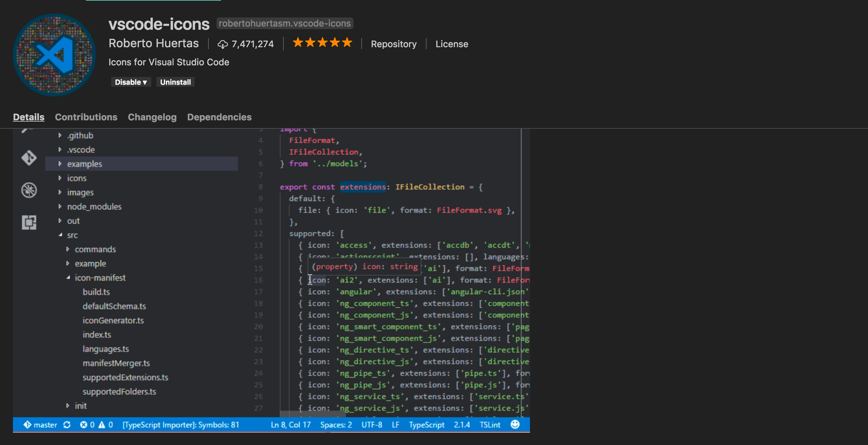Open the feedback smiley in the status bar
868x445 pixels.
pos(515,425)
